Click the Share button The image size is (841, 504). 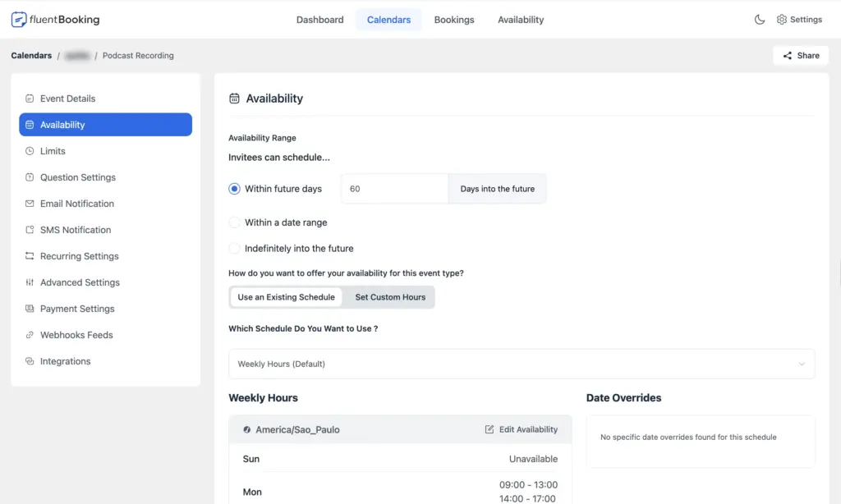click(x=801, y=56)
